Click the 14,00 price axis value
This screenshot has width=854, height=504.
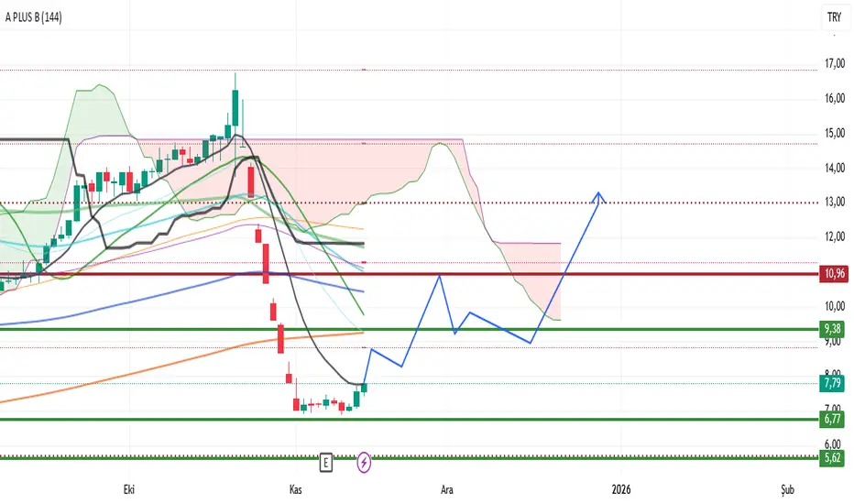point(835,169)
